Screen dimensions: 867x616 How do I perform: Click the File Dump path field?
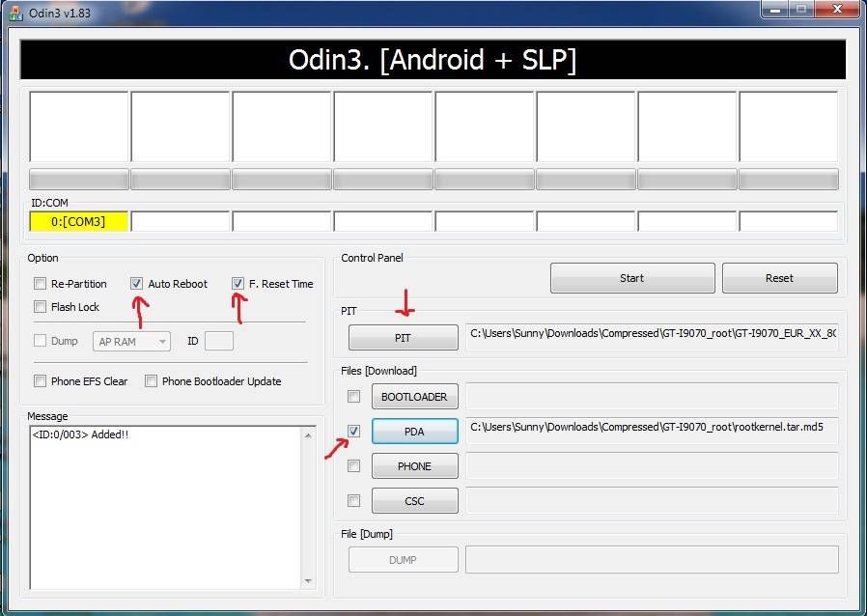point(652,560)
